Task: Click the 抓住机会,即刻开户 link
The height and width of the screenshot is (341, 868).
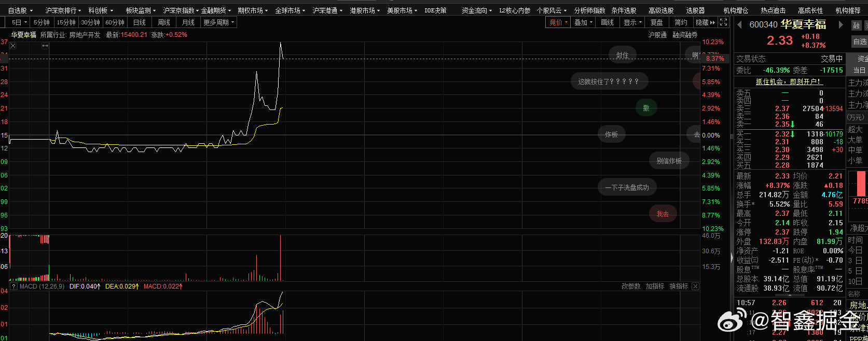Action: [x=789, y=82]
